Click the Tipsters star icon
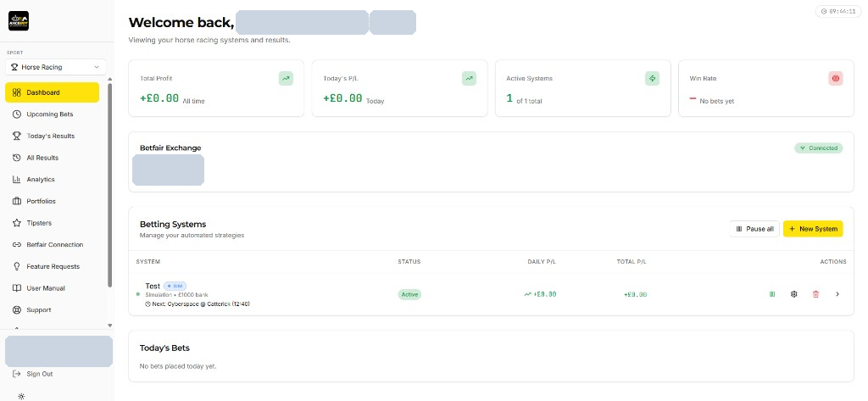The image size is (868, 401). click(x=17, y=223)
